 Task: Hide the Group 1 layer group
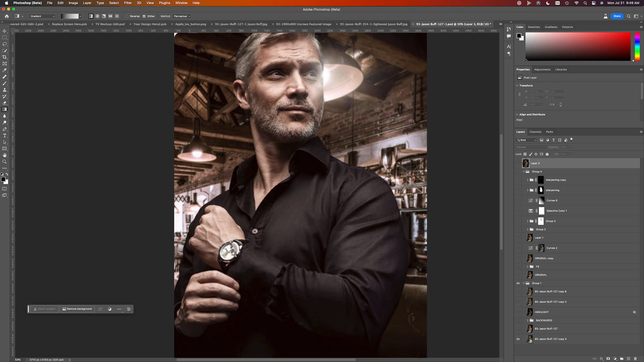coord(518,283)
